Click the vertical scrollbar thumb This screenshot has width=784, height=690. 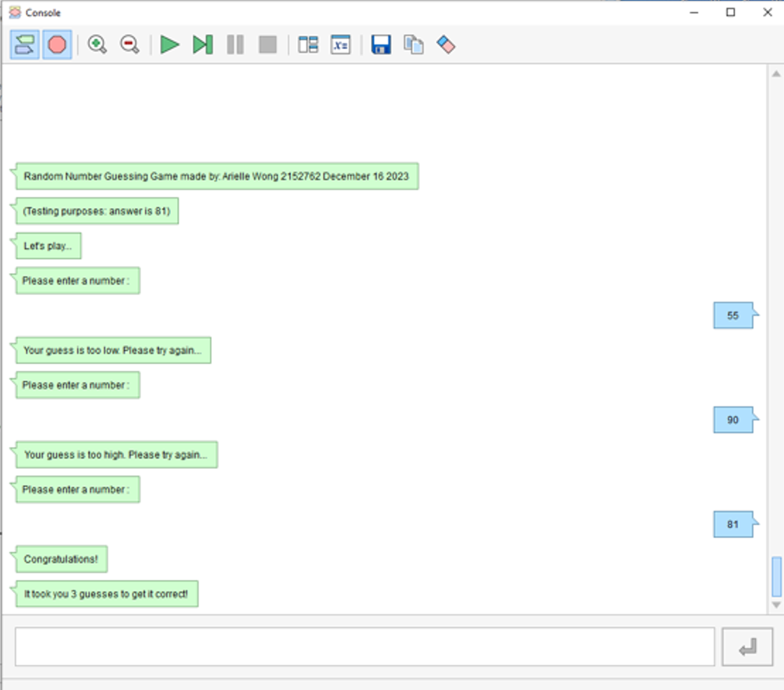pyautogui.click(x=776, y=576)
